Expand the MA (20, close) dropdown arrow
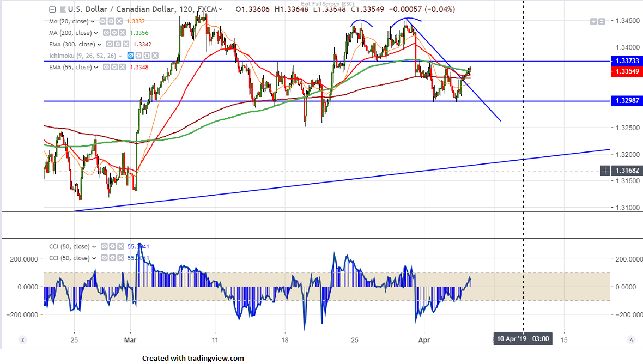643x364 pixels. [93, 21]
